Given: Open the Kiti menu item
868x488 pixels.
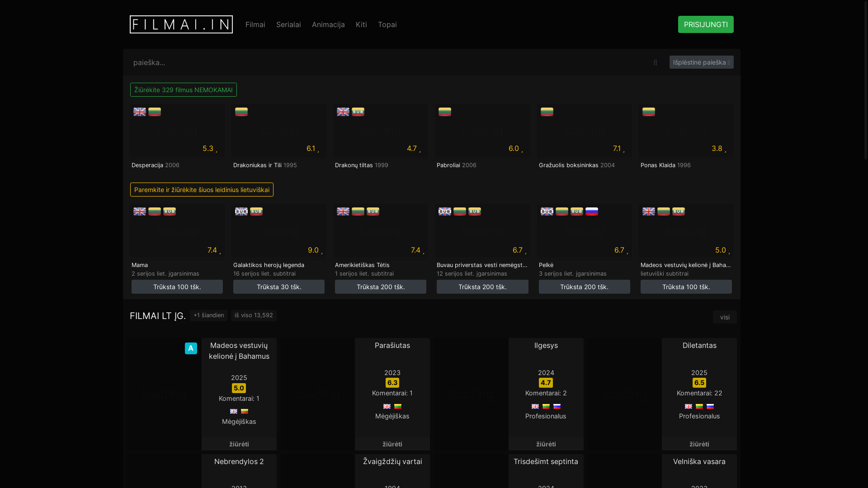Looking at the screenshot, I should [x=361, y=24].
